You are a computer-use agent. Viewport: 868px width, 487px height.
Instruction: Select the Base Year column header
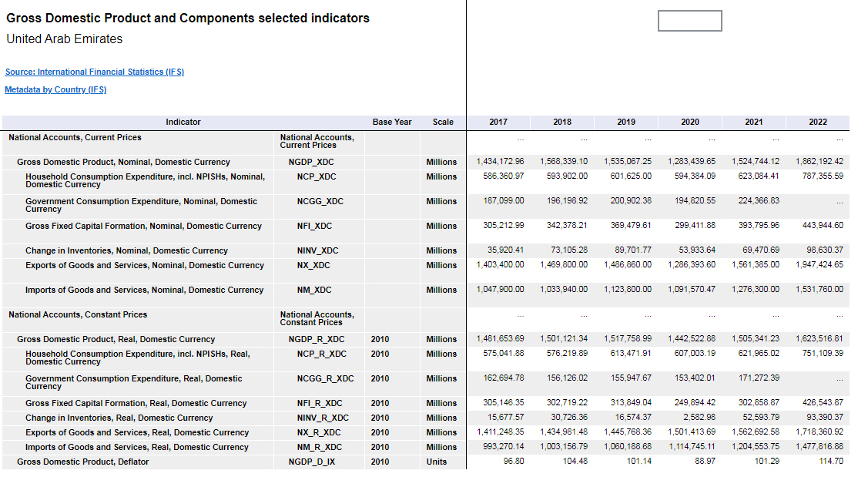pos(392,122)
